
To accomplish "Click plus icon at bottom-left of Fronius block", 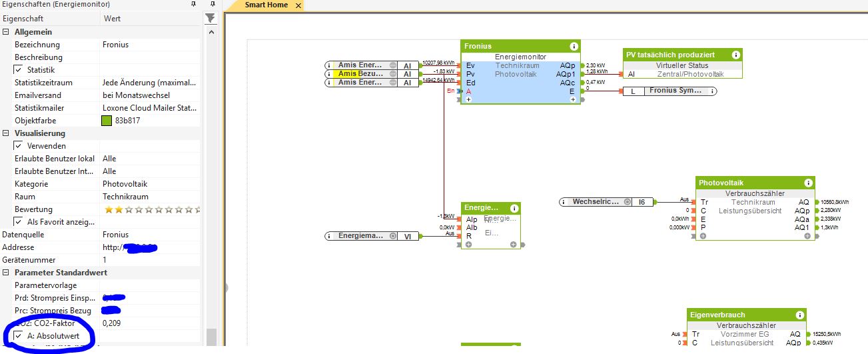I will click(468, 99).
